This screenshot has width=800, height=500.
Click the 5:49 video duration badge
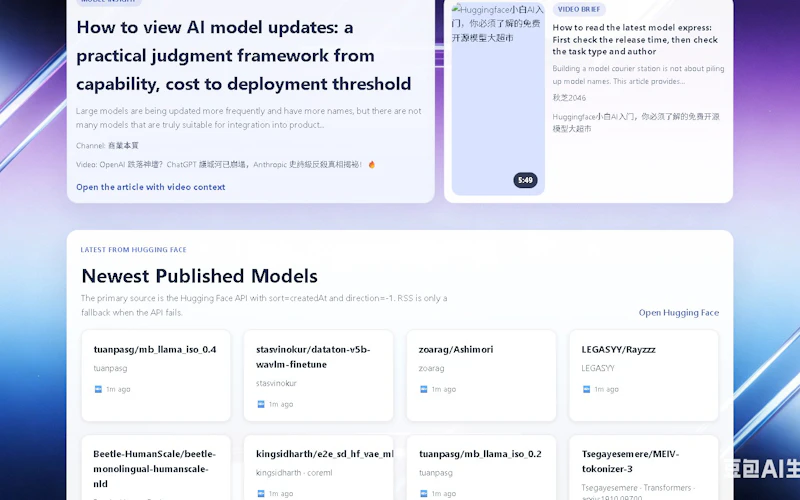pos(525,180)
